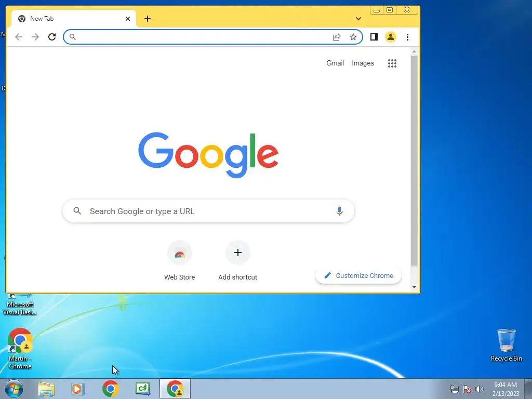Click the Show desktop strip
The width and height of the screenshot is (532, 399).
528,389
